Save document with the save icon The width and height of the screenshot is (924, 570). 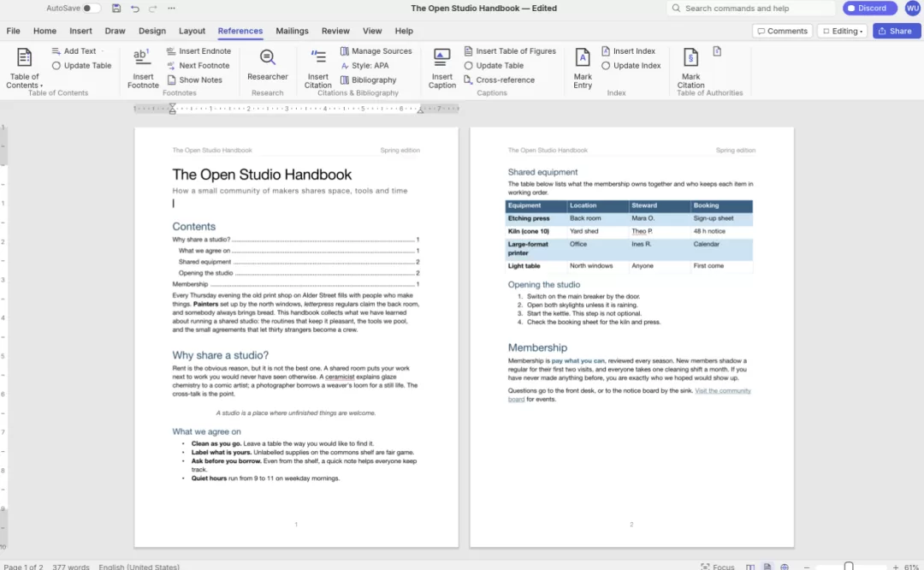click(116, 9)
